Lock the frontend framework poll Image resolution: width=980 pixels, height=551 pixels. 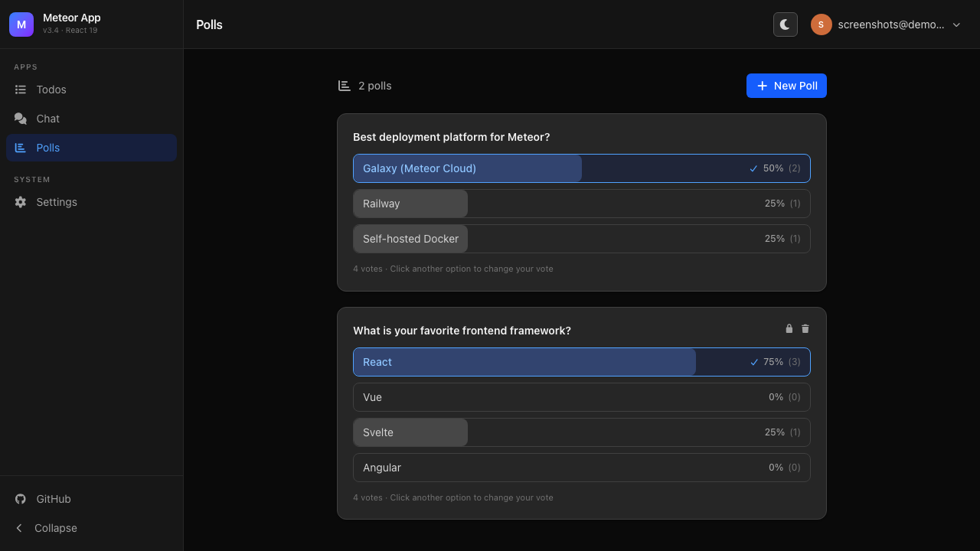coord(789,328)
